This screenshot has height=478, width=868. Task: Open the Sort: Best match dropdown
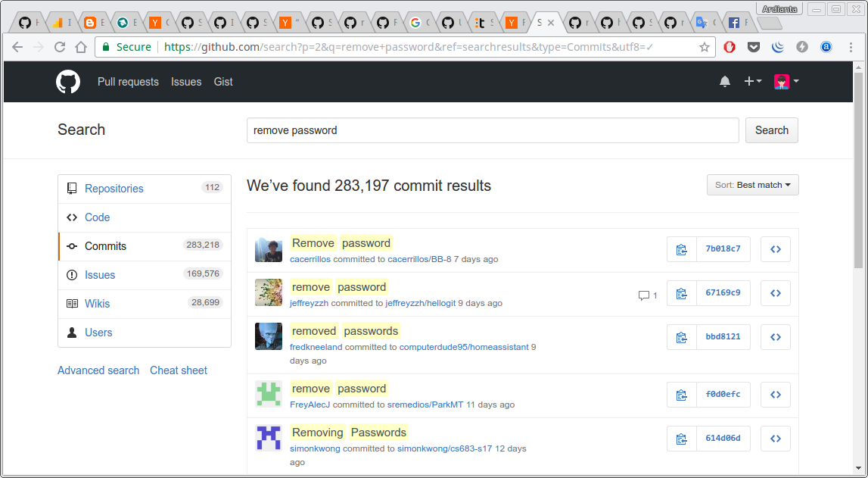[x=752, y=184]
